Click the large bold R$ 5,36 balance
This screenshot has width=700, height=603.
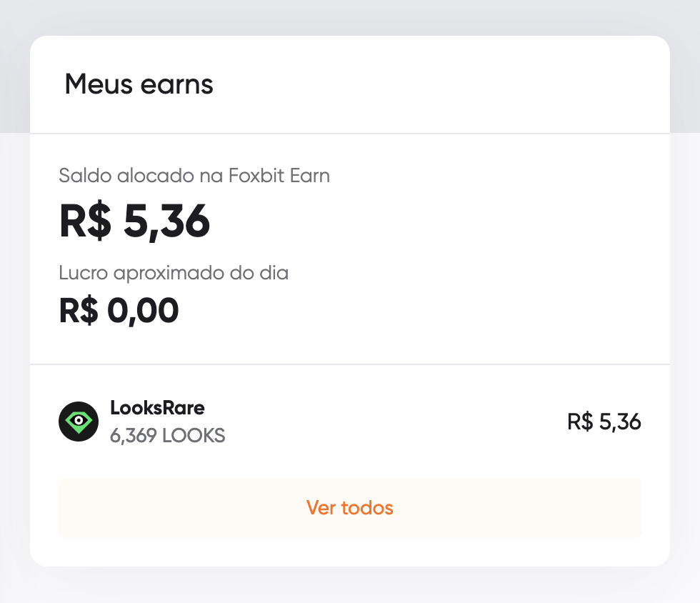pyautogui.click(x=134, y=221)
